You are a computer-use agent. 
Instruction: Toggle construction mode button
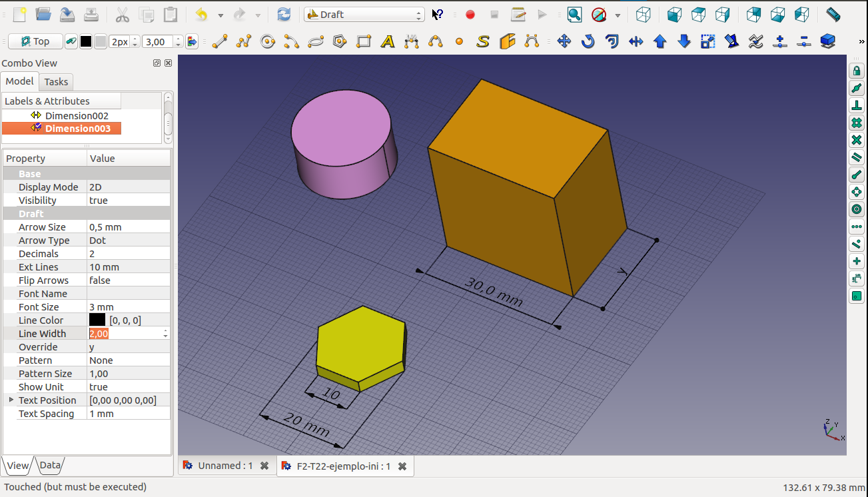71,42
